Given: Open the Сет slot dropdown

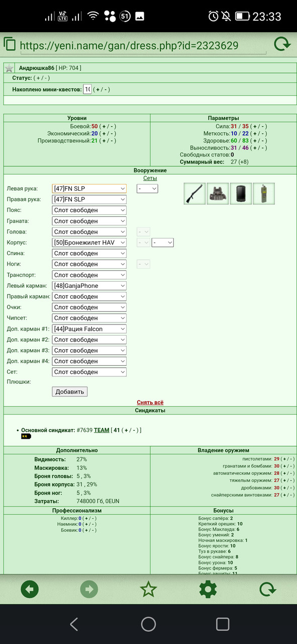Looking at the screenshot, I should (89, 372).
